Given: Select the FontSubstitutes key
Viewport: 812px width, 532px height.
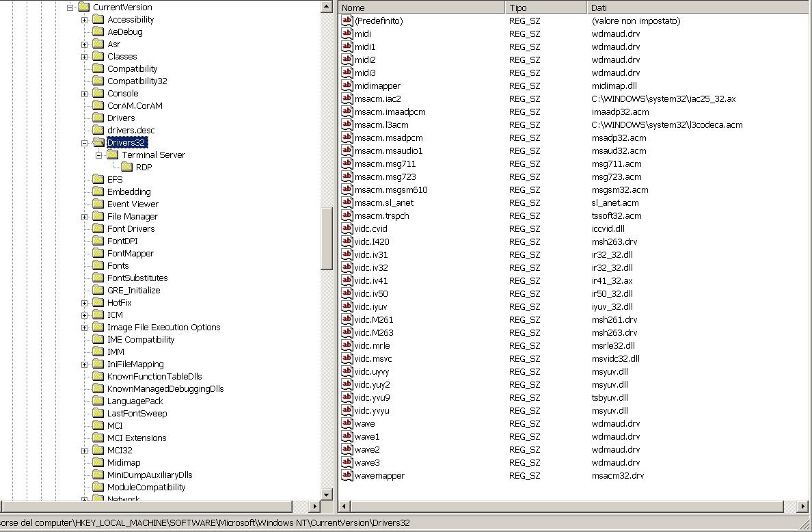Looking at the screenshot, I should [137, 278].
